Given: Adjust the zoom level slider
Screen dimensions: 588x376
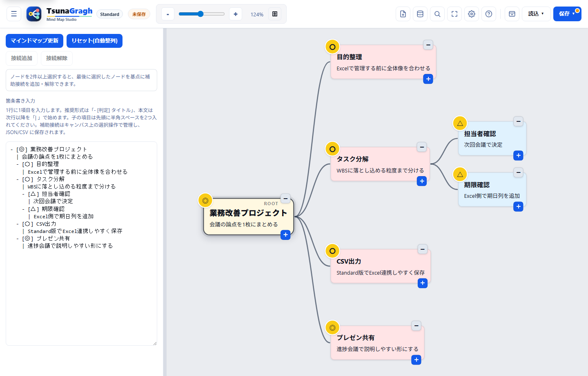Looking at the screenshot, I should point(202,14).
